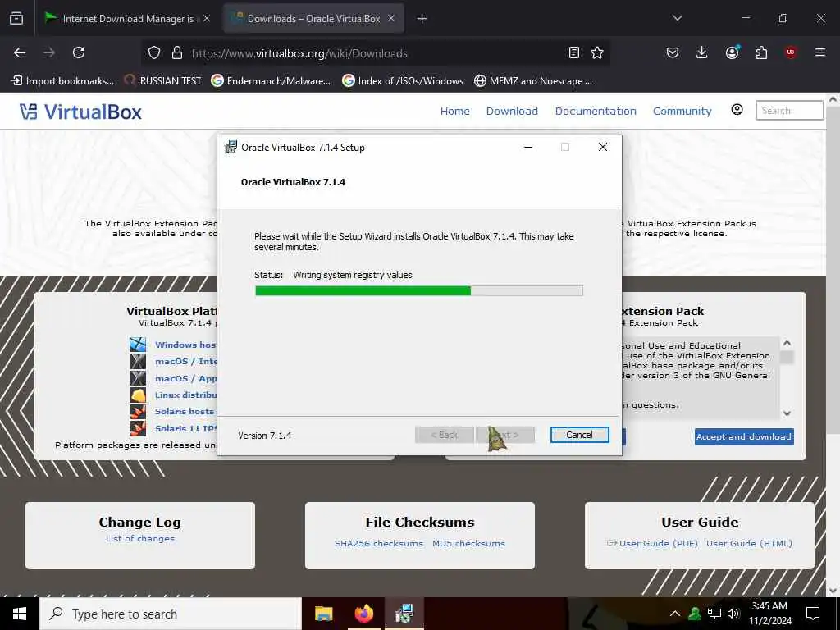Open the Firefox downloads arrow icon
The width and height of the screenshot is (840, 630).
[x=702, y=52]
